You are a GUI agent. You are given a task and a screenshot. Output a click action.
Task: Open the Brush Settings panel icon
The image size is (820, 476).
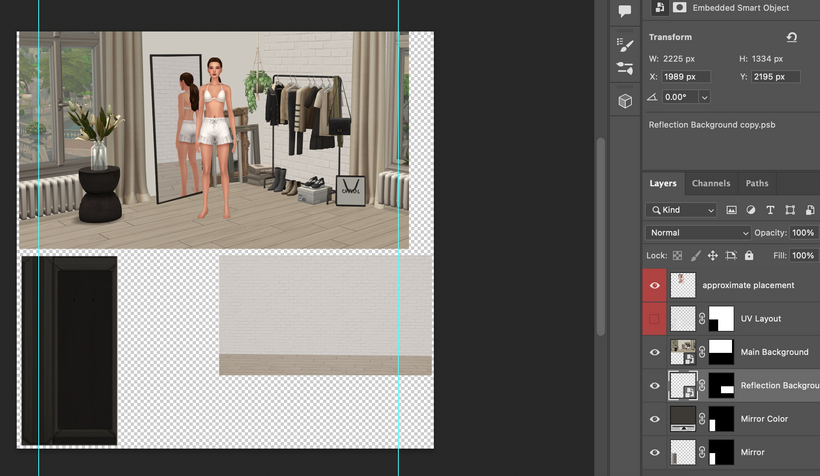[x=625, y=45]
